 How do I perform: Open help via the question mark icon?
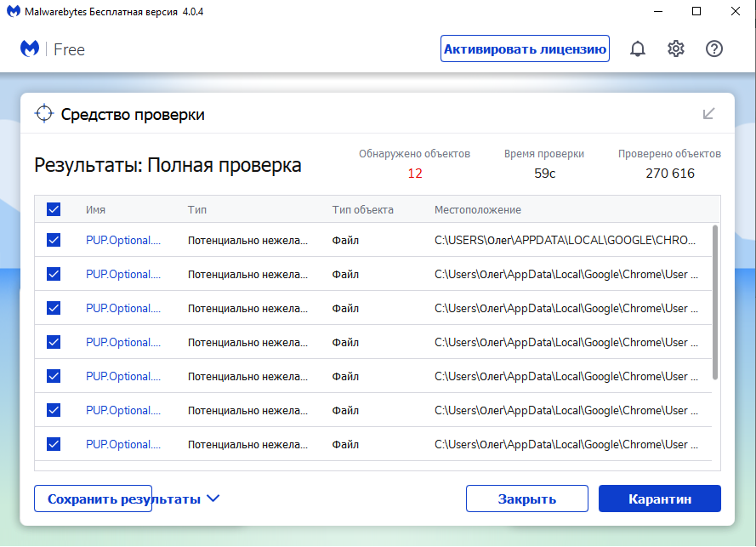(714, 49)
